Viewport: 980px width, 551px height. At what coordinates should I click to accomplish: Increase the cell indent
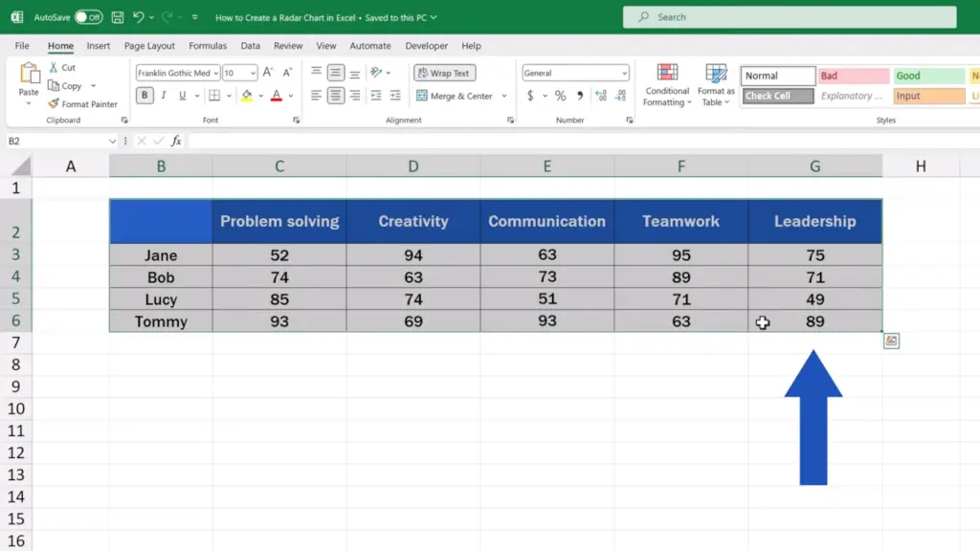pyautogui.click(x=395, y=96)
